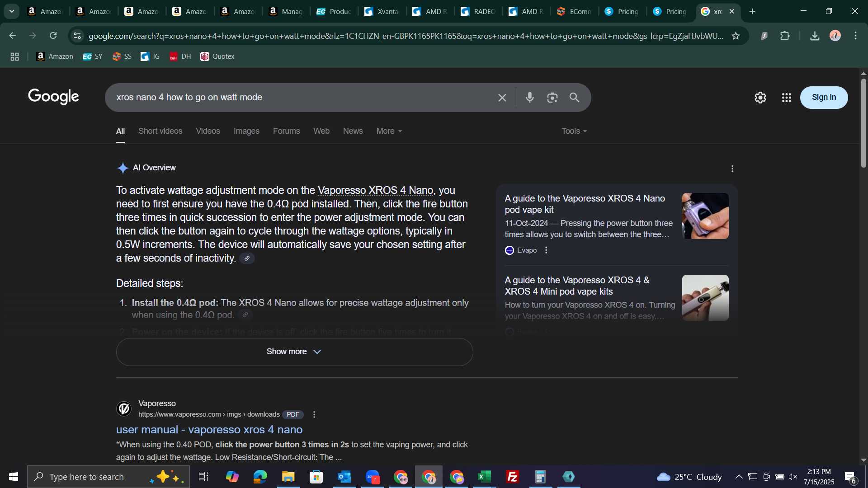Open 'user manual - vaporesso xros 4 nano' result
Viewport: 868px width, 488px height.
[209, 430]
